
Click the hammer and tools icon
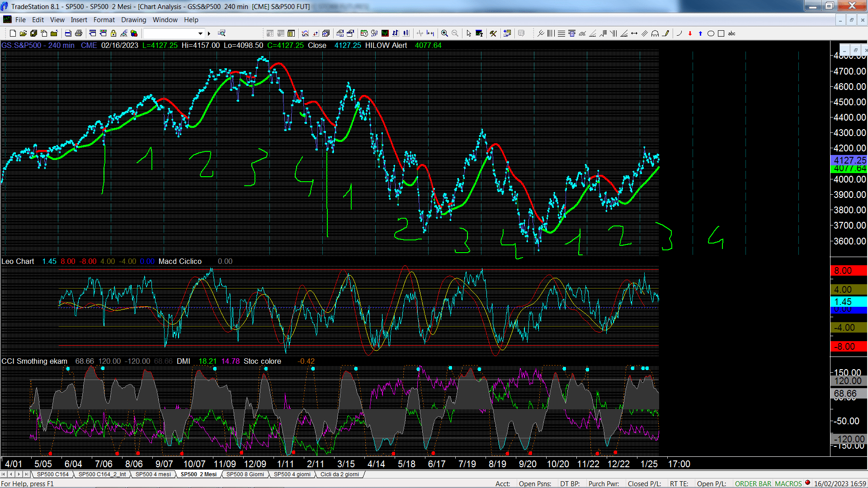493,33
